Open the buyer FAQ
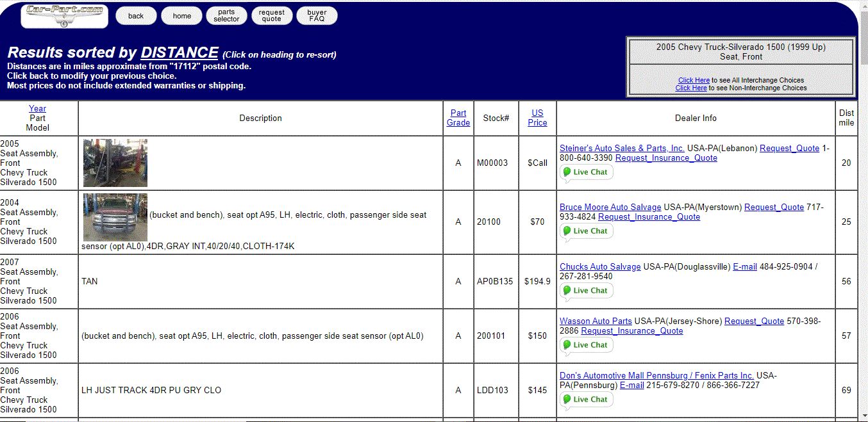Image resolution: width=868 pixels, height=422 pixels. (x=317, y=16)
